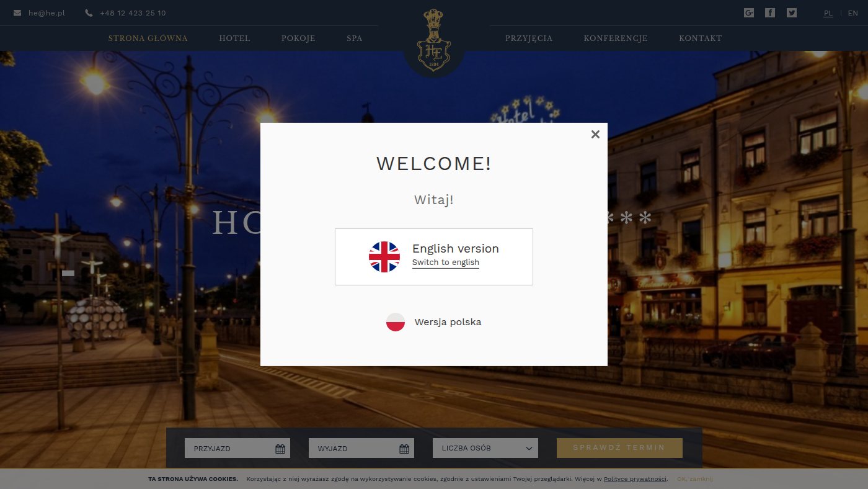This screenshot has height=489, width=868.
Task: Open the Pokoje menu item
Action: pos(298,38)
